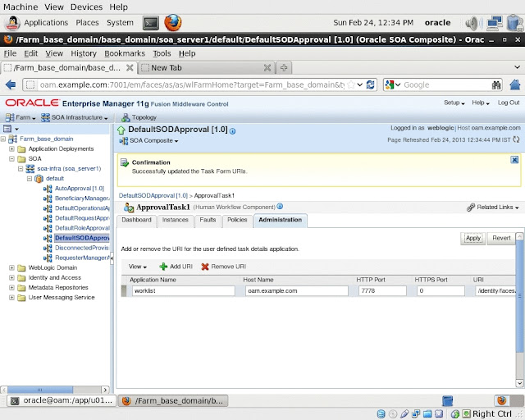Open the Firefox home page icon
This screenshot has width=525, height=420.
click(515, 84)
